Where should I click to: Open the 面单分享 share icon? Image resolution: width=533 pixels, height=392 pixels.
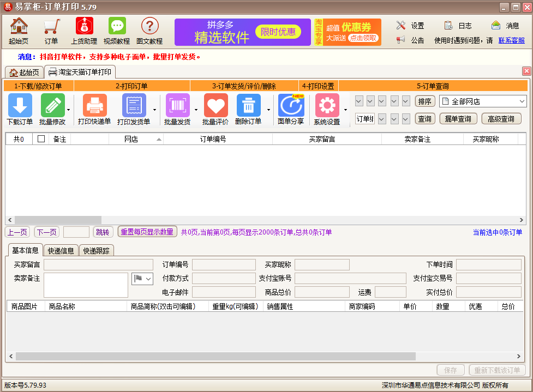tap(291, 105)
